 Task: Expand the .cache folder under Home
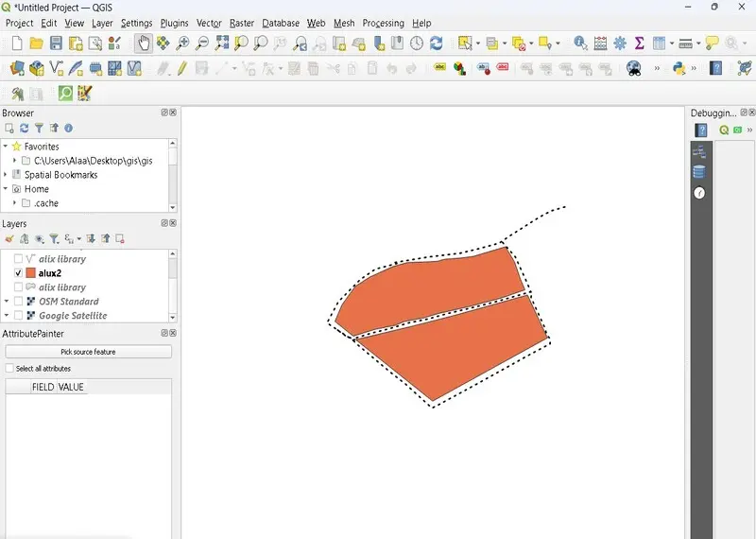click(x=15, y=203)
